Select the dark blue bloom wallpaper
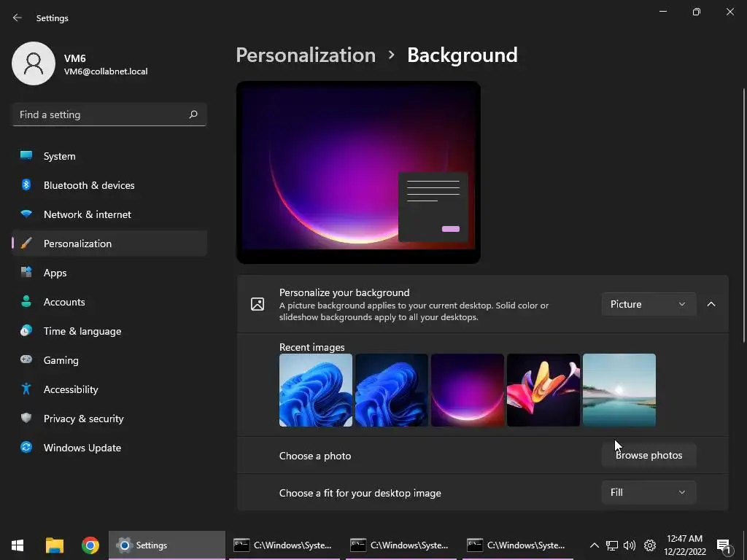The height and width of the screenshot is (560, 747). pos(391,390)
